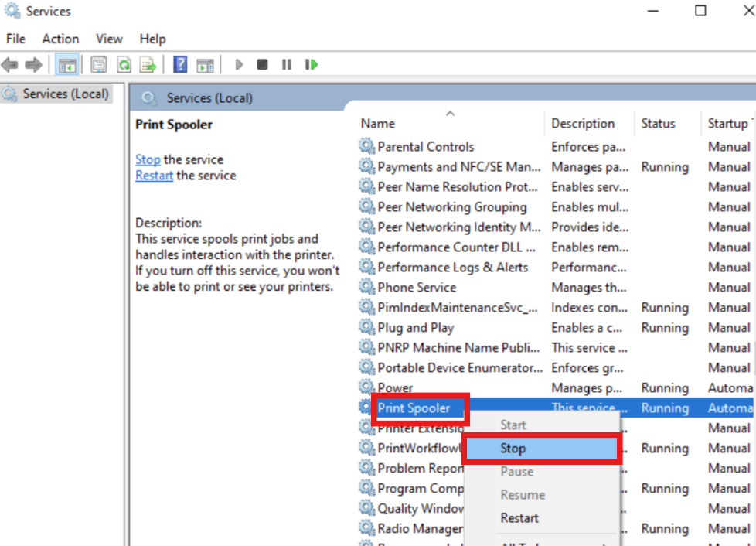This screenshot has width=756, height=546.
Task: Toggle Show/Hide Console Tree icon
Action: [x=67, y=65]
